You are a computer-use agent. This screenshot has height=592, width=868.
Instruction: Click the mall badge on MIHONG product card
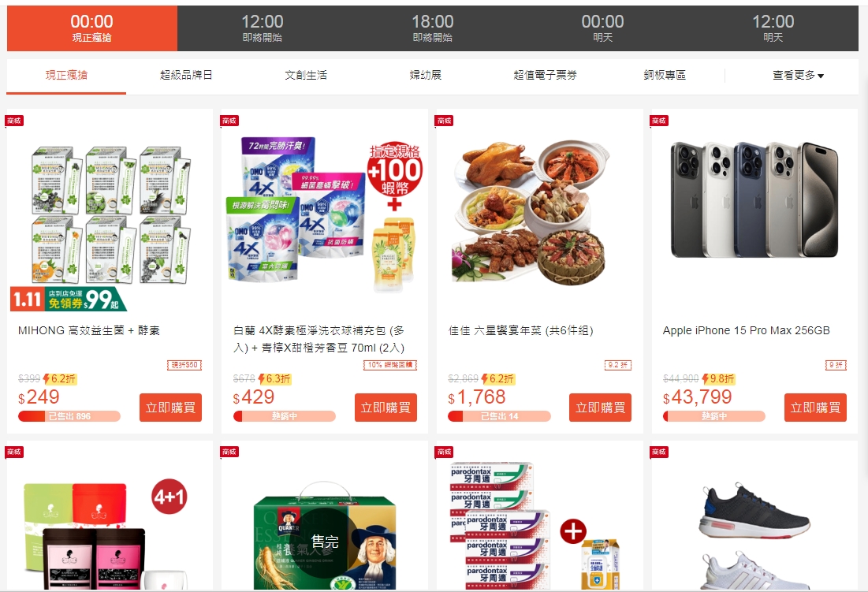14,121
